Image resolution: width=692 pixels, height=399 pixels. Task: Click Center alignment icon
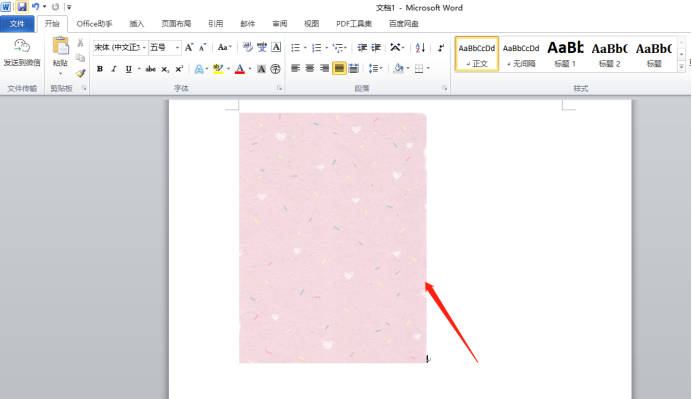pos(310,68)
